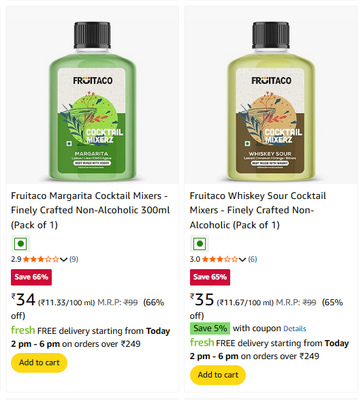The height and width of the screenshot is (400, 363).
Task: Open the coupon Details link
Action: [x=295, y=329]
